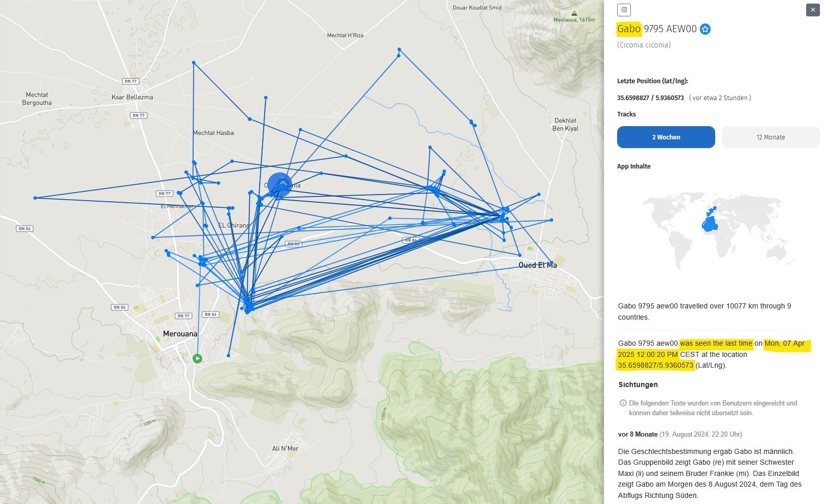The width and height of the screenshot is (824, 504).
Task: Click the RN 77 road shield near Ksar Bellezma
Action: 131,81
